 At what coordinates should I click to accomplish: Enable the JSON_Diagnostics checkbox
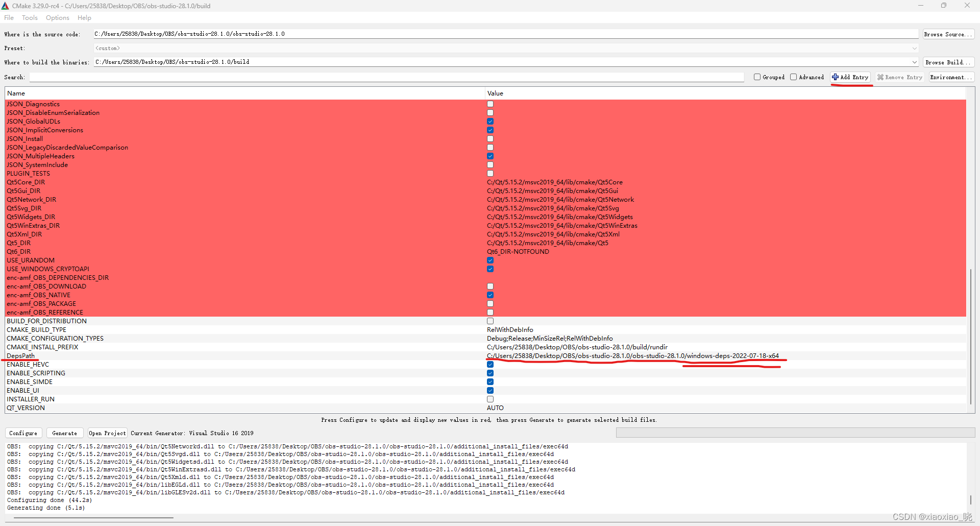[490, 104]
